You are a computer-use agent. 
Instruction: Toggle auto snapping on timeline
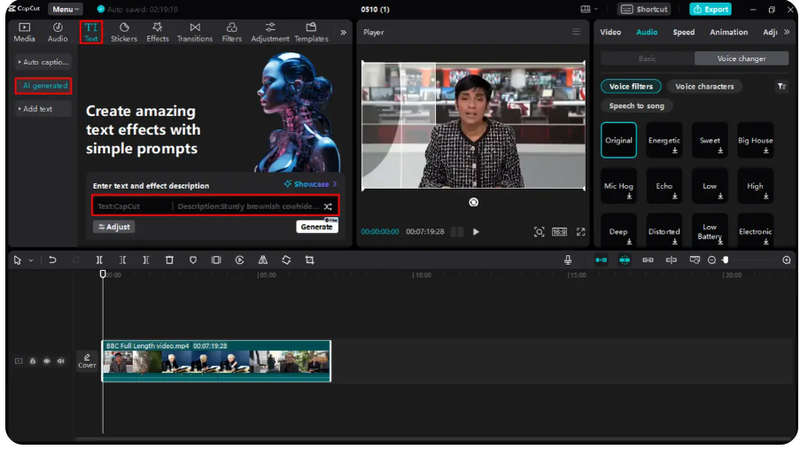(624, 260)
